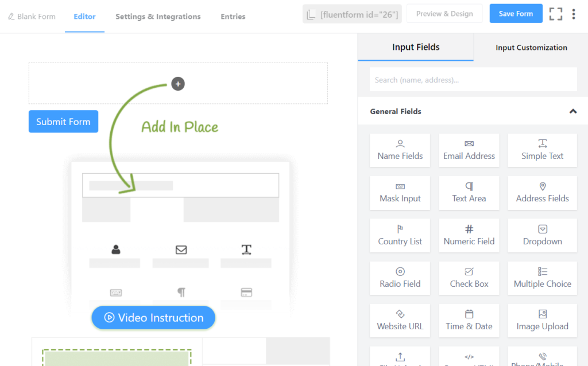
Task: Click the Submit Form button
Action: tap(63, 122)
